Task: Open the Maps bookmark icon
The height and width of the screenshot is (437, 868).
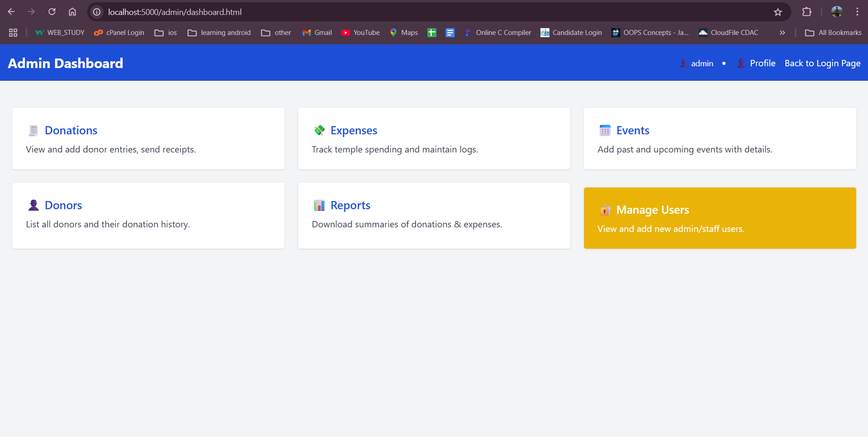Action: click(393, 32)
